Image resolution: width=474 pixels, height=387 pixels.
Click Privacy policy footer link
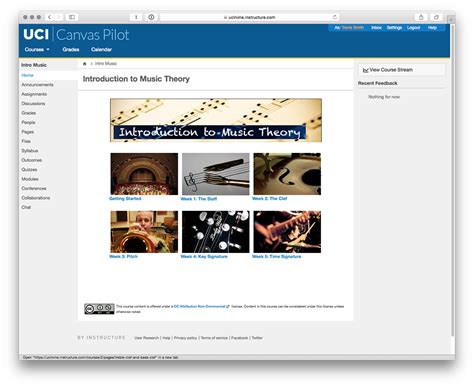point(185,338)
